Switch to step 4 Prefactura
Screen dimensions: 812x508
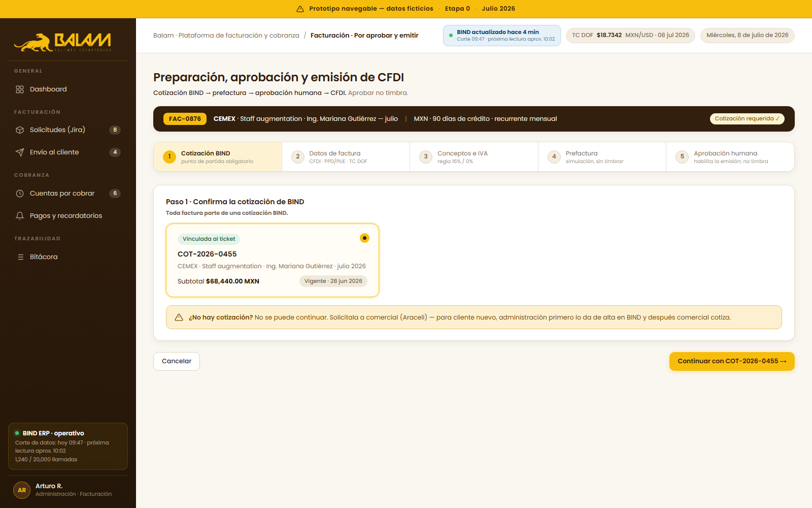[602, 157]
